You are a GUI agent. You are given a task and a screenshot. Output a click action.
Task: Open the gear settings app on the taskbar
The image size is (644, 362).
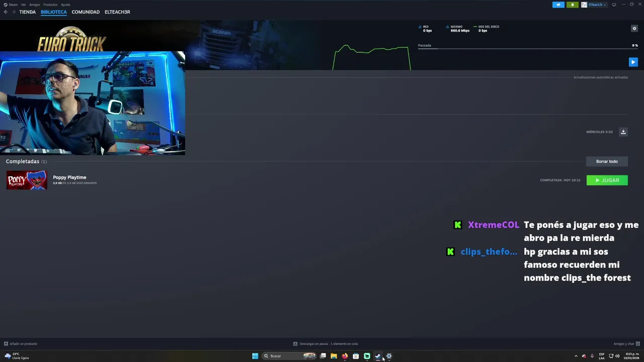(389, 356)
